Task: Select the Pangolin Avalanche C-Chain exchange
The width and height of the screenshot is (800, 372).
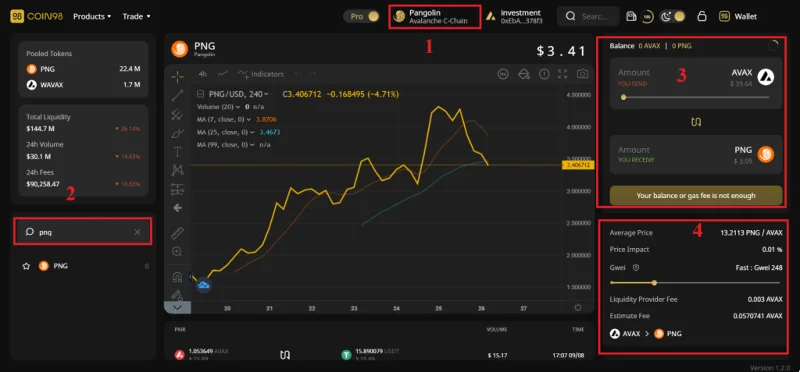Action: click(434, 17)
